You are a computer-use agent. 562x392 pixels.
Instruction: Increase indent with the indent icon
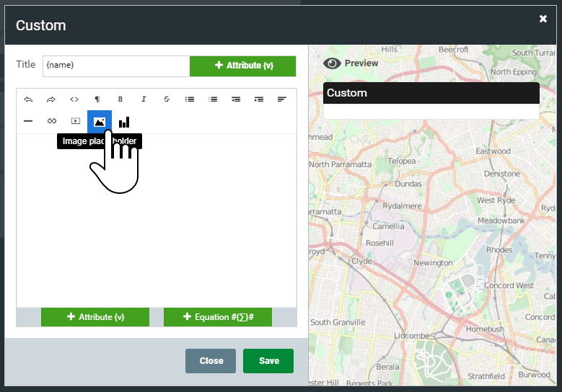259,99
